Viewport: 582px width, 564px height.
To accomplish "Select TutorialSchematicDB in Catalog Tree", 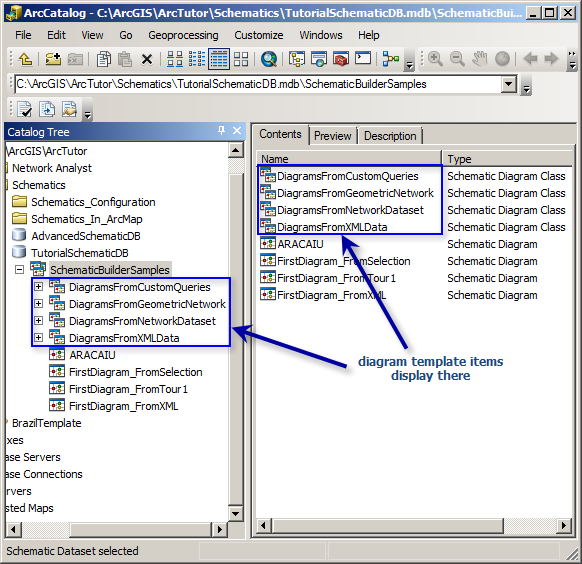I will point(80,253).
